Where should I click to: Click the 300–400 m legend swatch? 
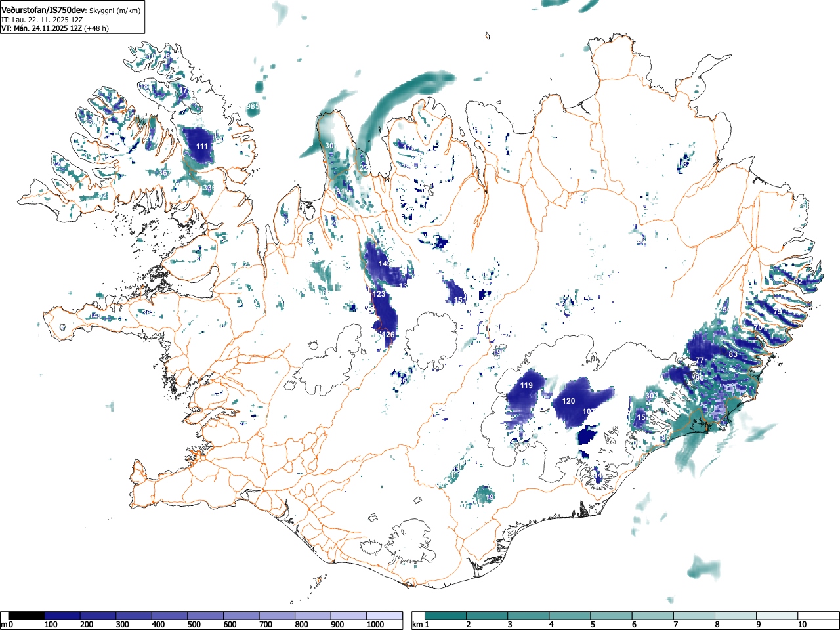(x=134, y=616)
